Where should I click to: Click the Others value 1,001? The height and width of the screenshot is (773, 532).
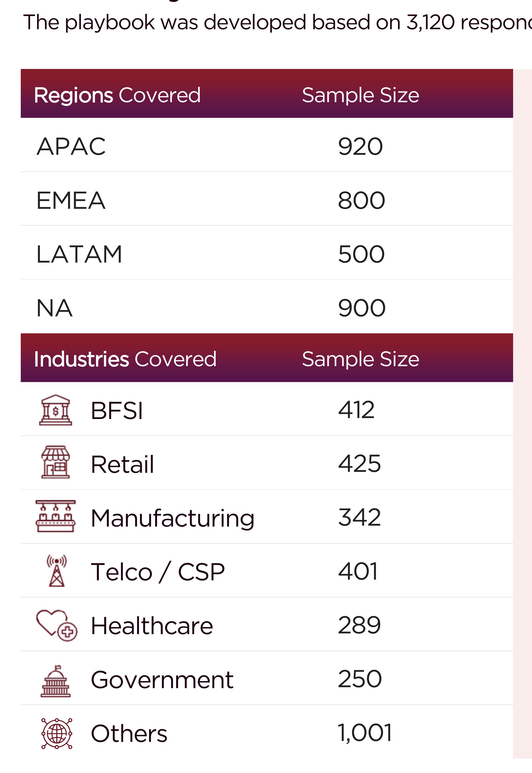coord(365,733)
